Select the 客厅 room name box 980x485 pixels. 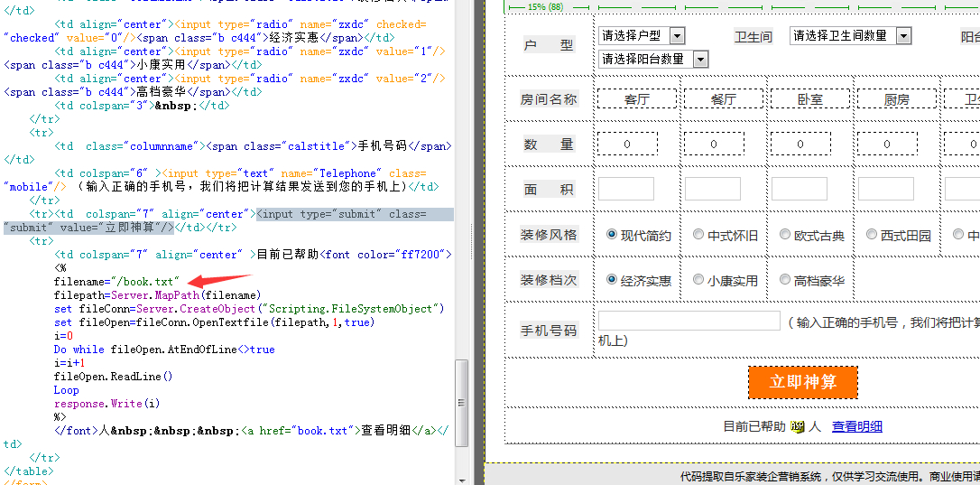pyautogui.click(x=637, y=98)
